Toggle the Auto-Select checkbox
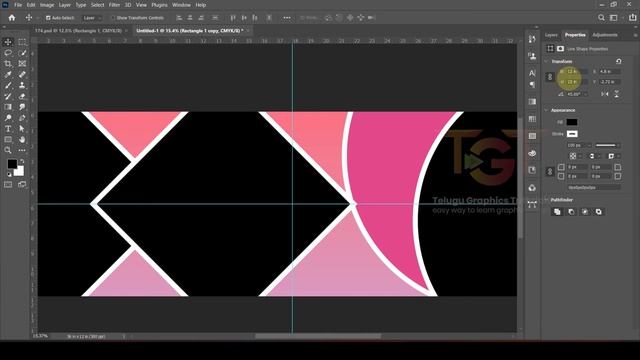 click(x=48, y=18)
